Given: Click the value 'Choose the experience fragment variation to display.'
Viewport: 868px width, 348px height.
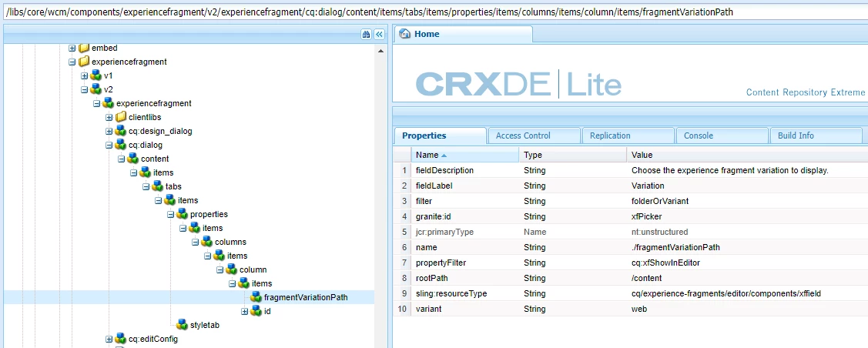Looking at the screenshot, I should pos(729,170).
